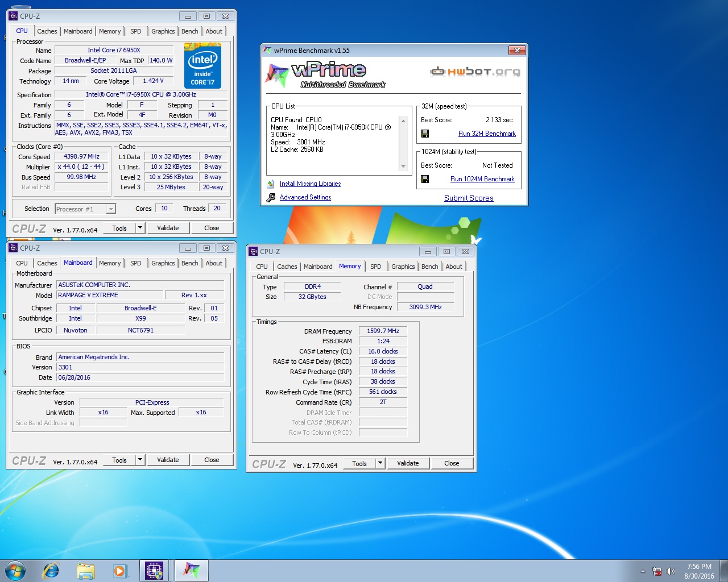Click the Submit Scores link
Screen dimensions: 728x582
tap(469, 198)
